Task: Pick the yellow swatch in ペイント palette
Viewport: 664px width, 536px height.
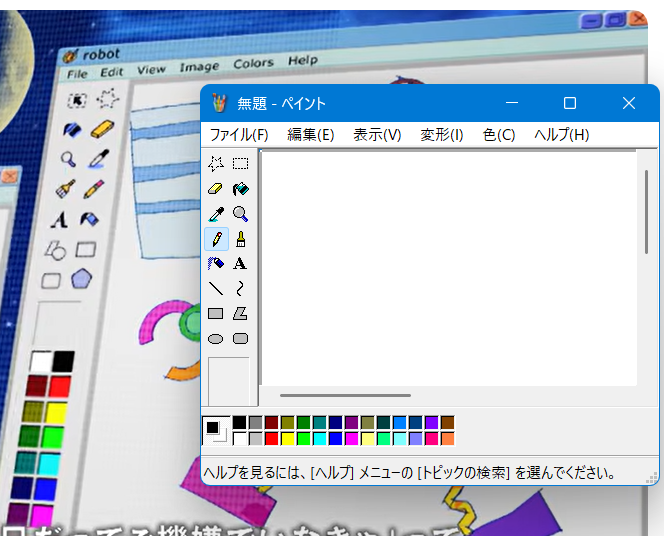Action: pyautogui.click(x=288, y=439)
